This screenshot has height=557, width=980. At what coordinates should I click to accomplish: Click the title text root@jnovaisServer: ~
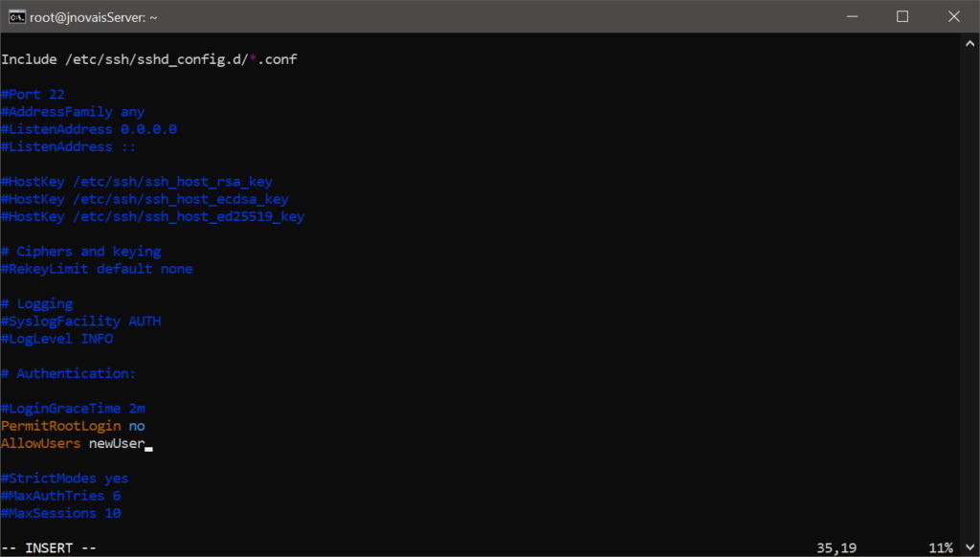pyautogui.click(x=94, y=17)
